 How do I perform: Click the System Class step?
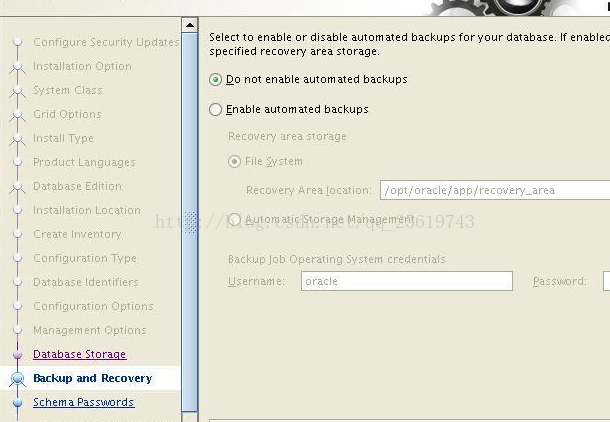click(x=68, y=90)
